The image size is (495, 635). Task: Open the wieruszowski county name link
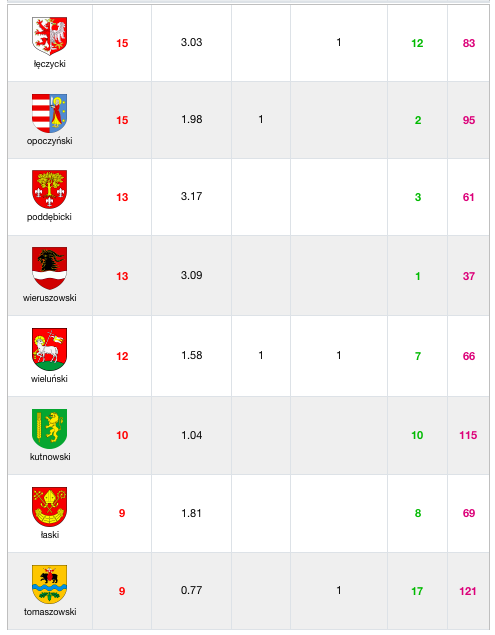(49, 298)
